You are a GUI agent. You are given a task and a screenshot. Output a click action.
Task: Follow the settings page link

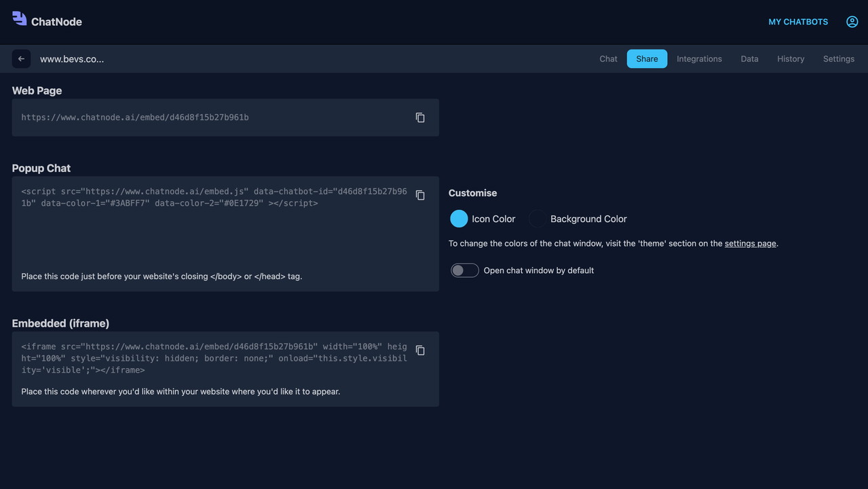coord(750,243)
